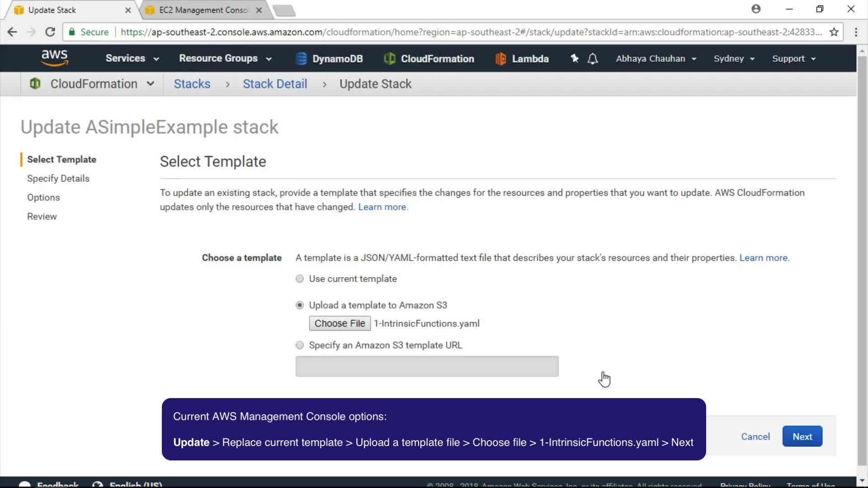Open Resource Groups dropdown
Image resolution: width=868 pixels, height=488 pixels.
[x=225, y=58]
